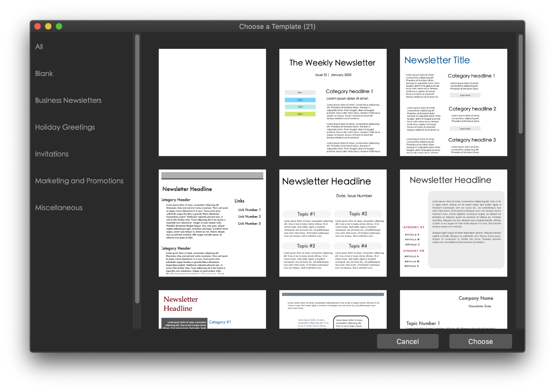Select the Blank category
Viewport: 555px width, 392px height.
tap(44, 74)
